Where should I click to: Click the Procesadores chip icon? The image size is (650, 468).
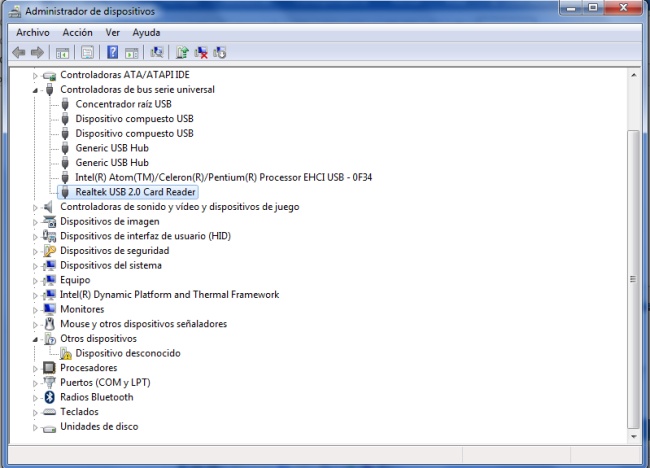click(x=49, y=368)
